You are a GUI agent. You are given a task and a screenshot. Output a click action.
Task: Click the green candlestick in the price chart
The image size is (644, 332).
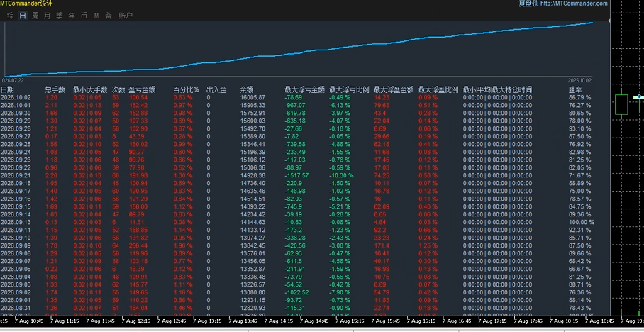(x=621, y=104)
